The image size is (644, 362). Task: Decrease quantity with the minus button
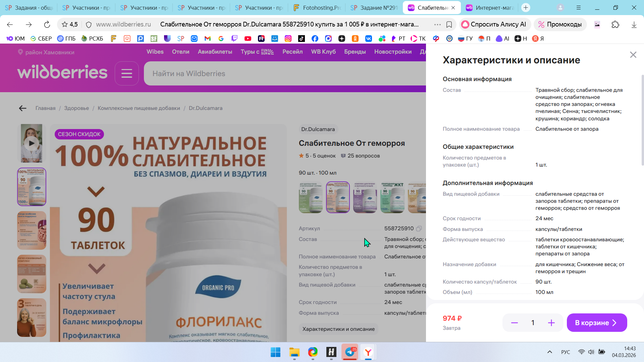click(514, 323)
